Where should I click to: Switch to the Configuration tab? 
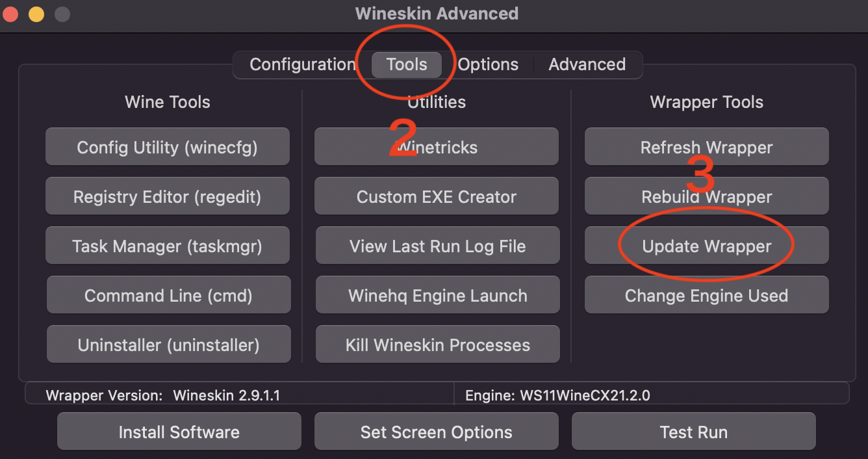click(302, 64)
